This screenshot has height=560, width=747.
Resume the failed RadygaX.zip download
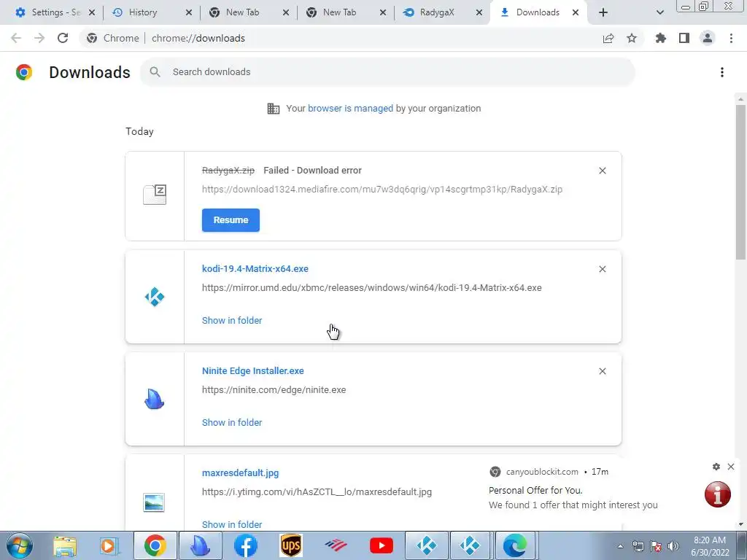tap(231, 220)
